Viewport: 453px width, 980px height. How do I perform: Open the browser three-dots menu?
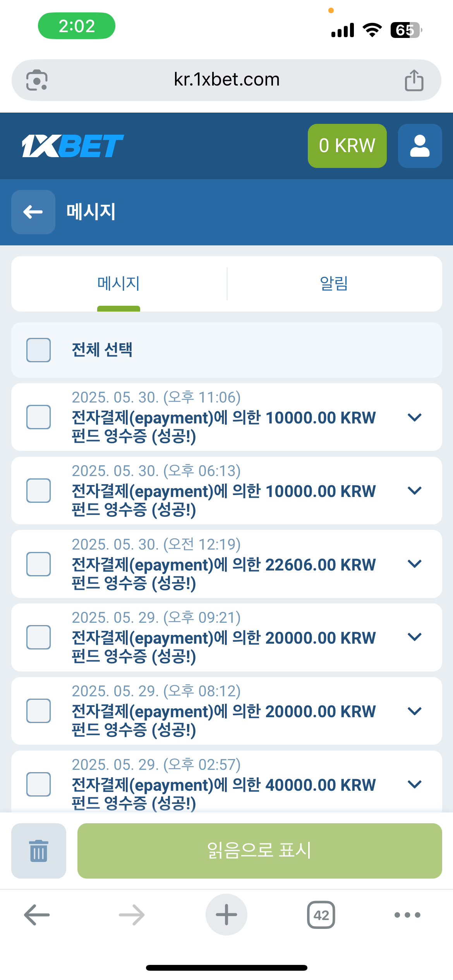[x=407, y=915]
